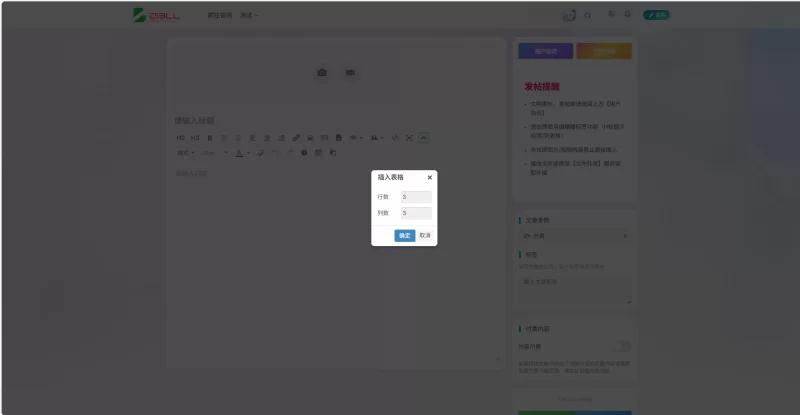This screenshot has width=800, height=415.
Task: Switch theme with the moon icon
Action: click(x=611, y=14)
